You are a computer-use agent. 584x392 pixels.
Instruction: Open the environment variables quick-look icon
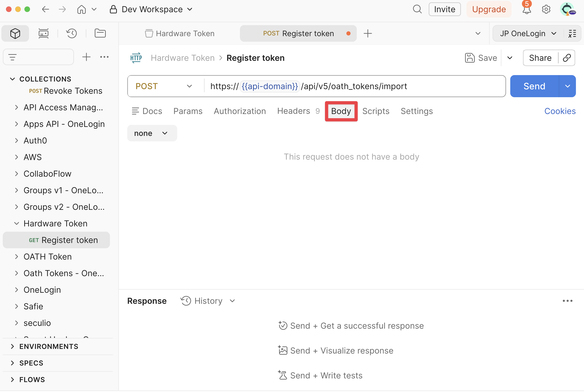(x=572, y=33)
